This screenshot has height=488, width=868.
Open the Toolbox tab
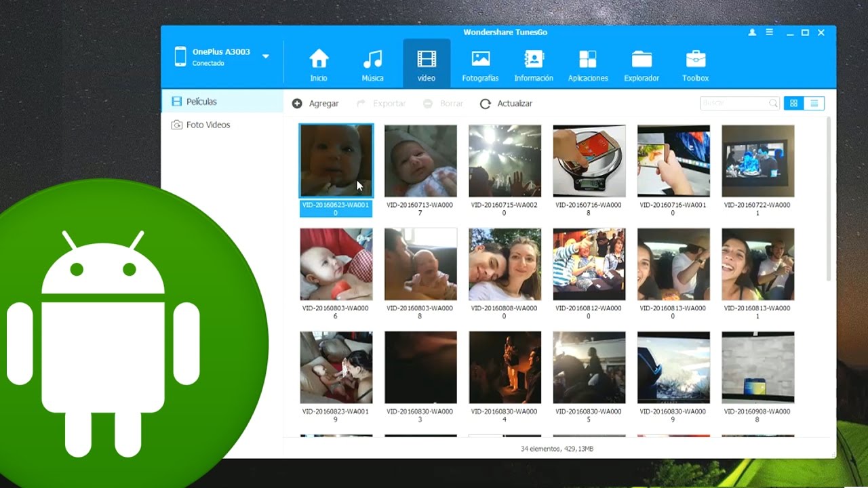tap(695, 65)
